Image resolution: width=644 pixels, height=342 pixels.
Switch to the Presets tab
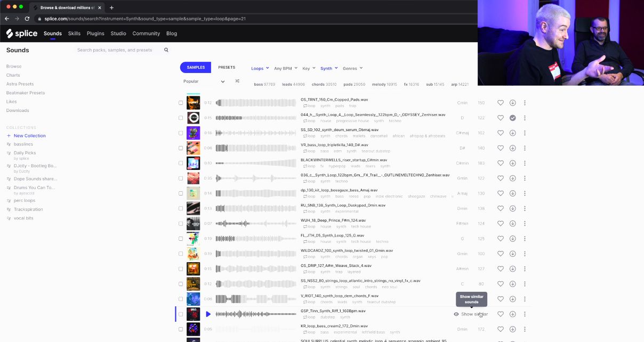[227, 68]
